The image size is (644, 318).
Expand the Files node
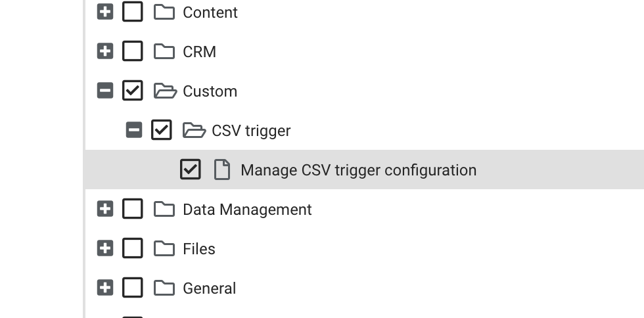click(x=105, y=248)
